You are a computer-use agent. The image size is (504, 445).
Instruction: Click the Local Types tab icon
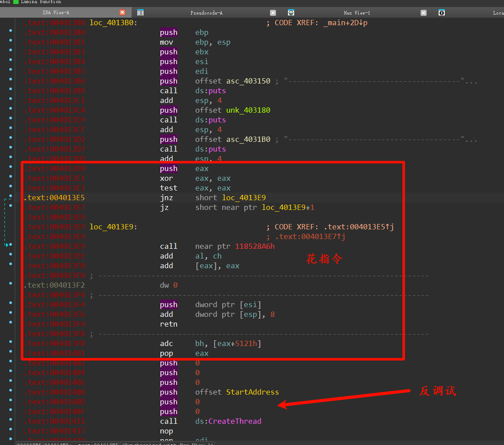(x=442, y=13)
